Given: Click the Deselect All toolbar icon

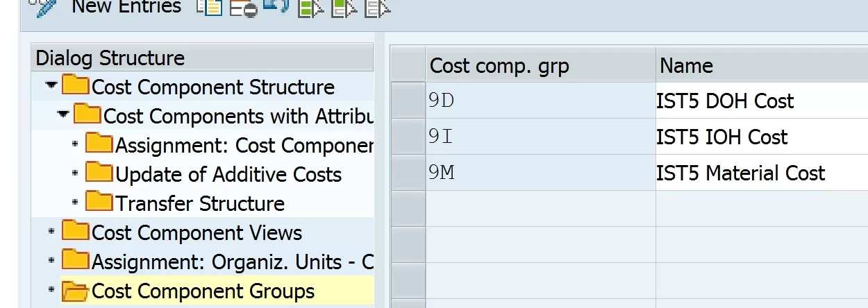Looking at the screenshot, I should [x=377, y=8].
